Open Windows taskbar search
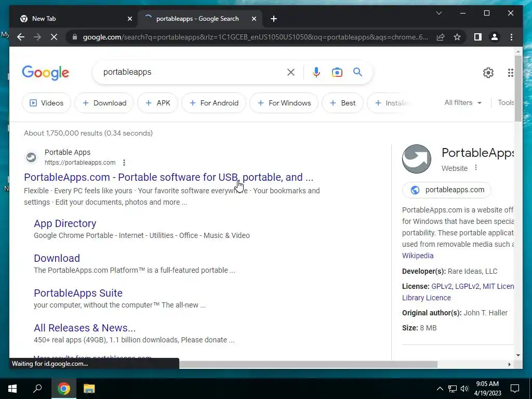Viewport: 532px width, 399px height. [x=37, y=389]
